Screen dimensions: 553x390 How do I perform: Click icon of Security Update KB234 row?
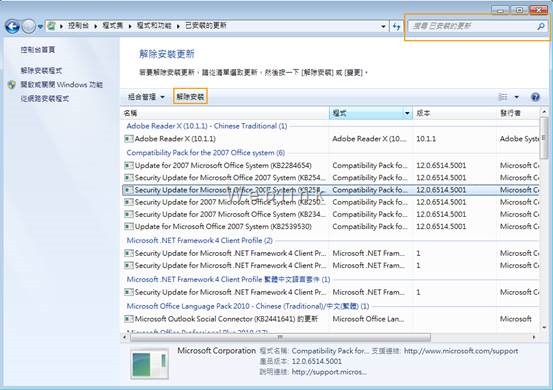click(129, 214)
